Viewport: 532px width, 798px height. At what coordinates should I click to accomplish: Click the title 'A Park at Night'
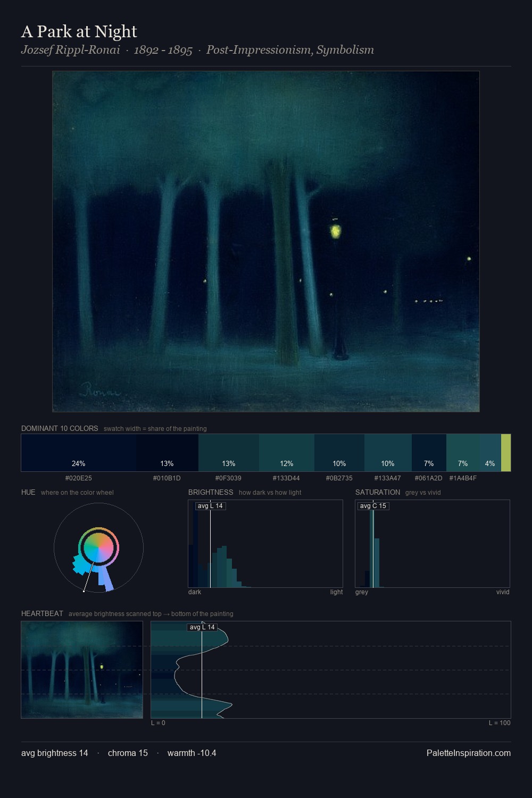point(79,32)
